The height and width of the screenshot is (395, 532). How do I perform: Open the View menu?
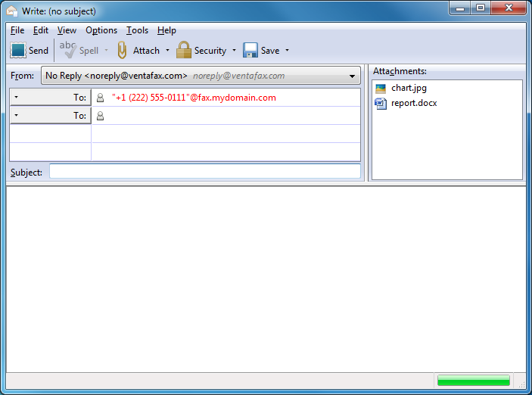click(67, 30)
